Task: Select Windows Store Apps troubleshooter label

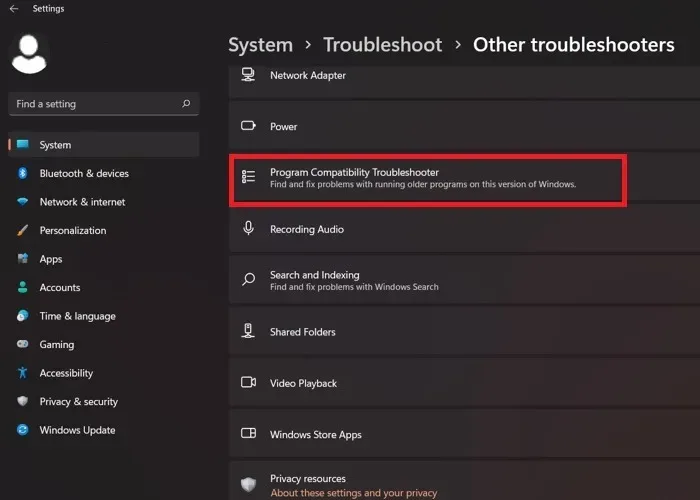Action: click(316, 435)
